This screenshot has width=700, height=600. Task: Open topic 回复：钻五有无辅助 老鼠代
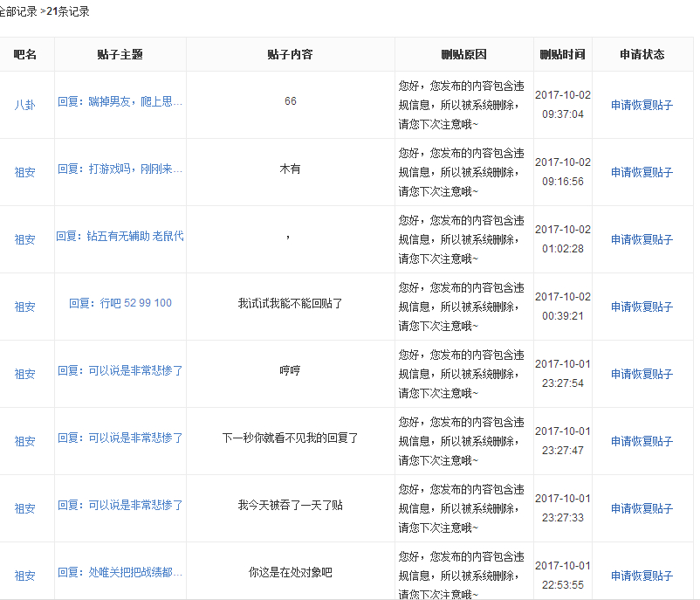coord(120,236)
